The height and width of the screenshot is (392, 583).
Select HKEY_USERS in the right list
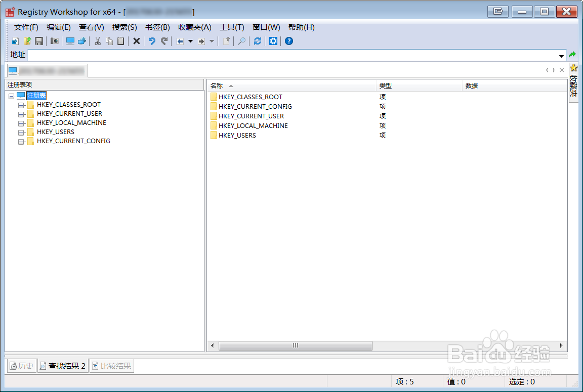(x=237, y=135)
